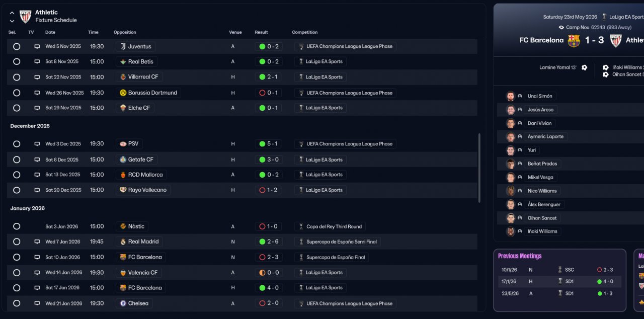This screenshot has width=644, height=319.
Task: Click the Athletic crest beside Fixture Schedule
Action: pos(25,17)
